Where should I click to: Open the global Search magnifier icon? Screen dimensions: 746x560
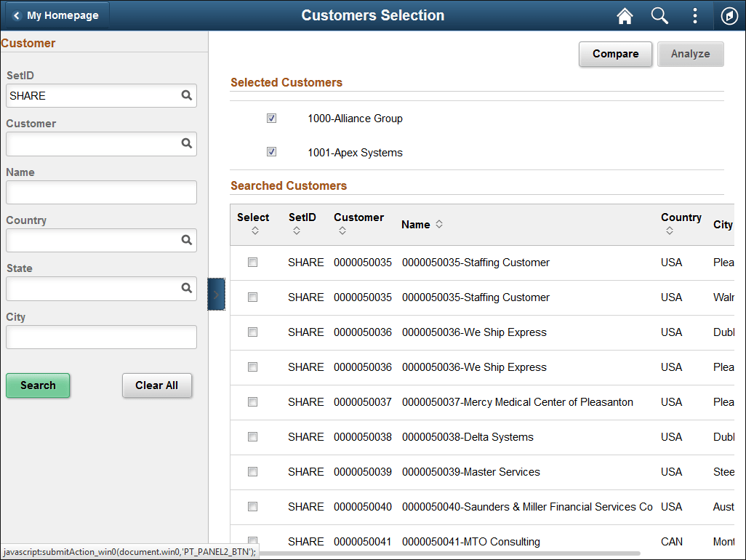(x=659, y=15)
